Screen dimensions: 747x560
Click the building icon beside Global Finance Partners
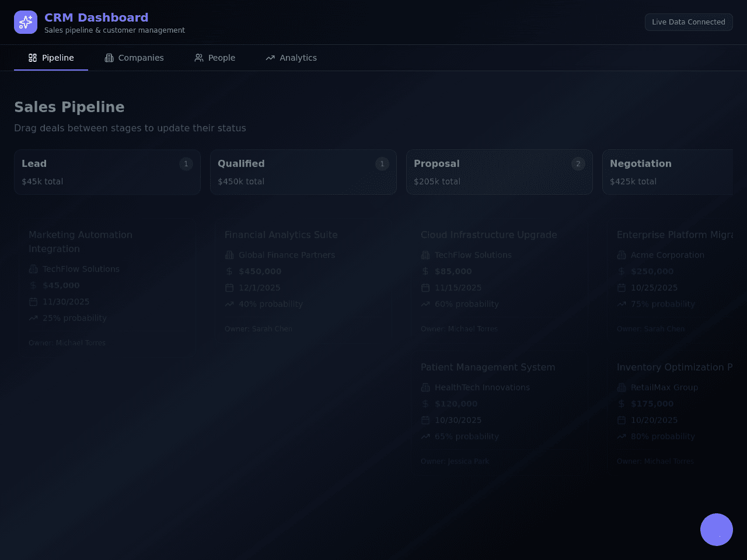(x=229, y=255)
